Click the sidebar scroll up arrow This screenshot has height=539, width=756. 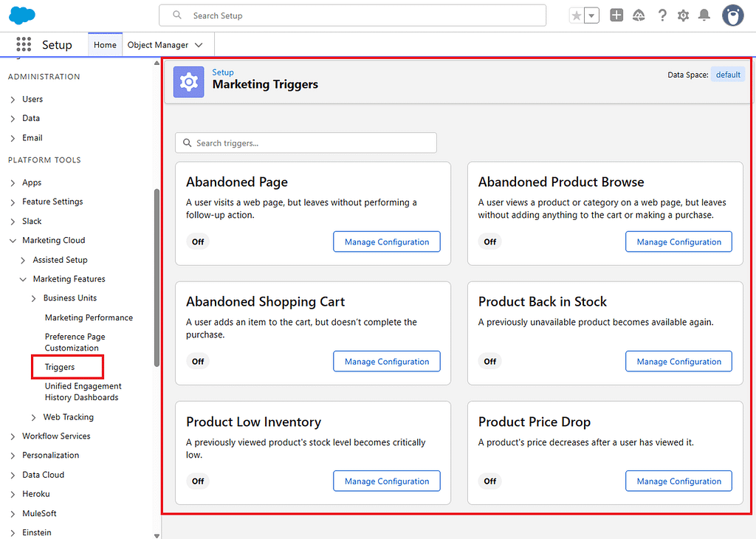coord(157,63)
